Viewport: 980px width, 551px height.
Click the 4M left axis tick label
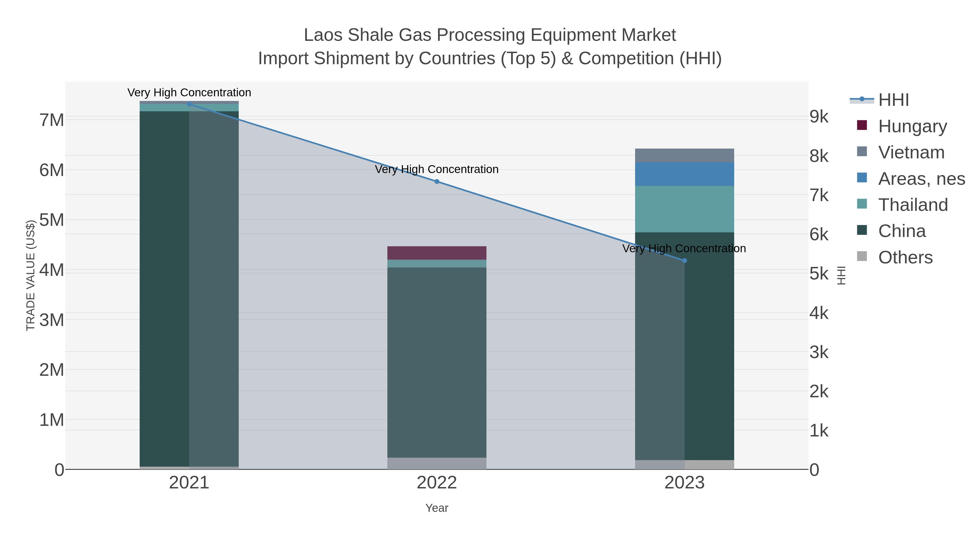pos(52,270)
